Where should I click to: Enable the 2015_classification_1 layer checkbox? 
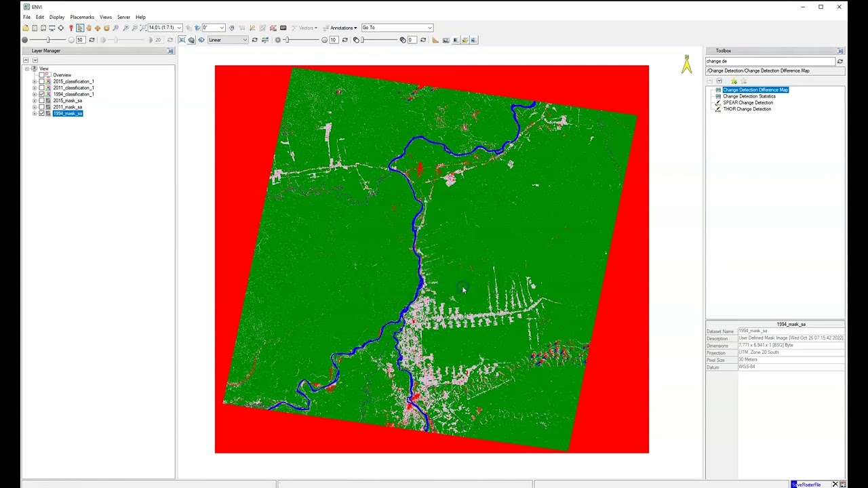tap(41, 81)
